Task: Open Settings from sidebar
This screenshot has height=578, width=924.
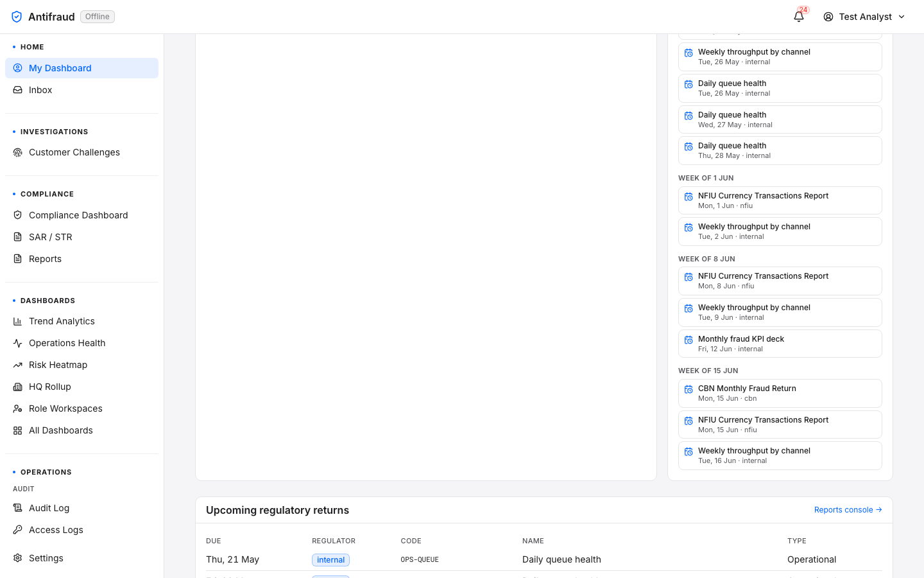Action: point(81,558)
